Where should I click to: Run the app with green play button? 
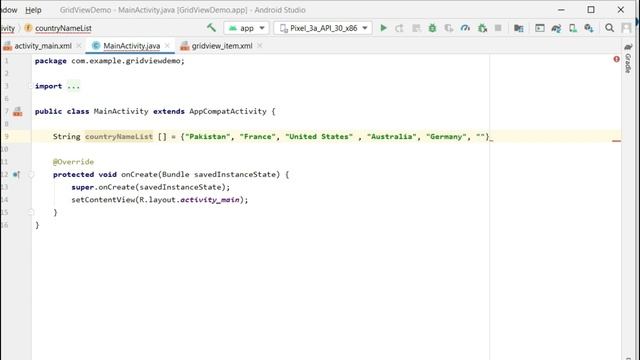click(383, 28)
